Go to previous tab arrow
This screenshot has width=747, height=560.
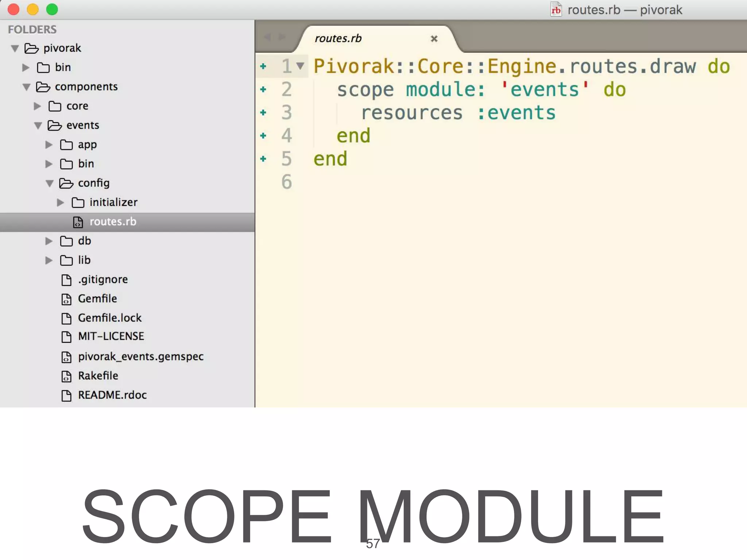[x=267, y=37]
